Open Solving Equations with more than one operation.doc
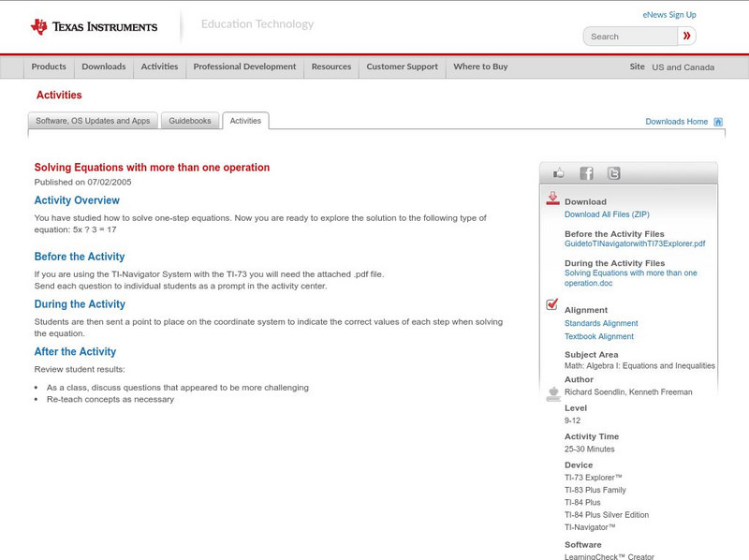Screen dimensions: 749x560 pos(630,278)
